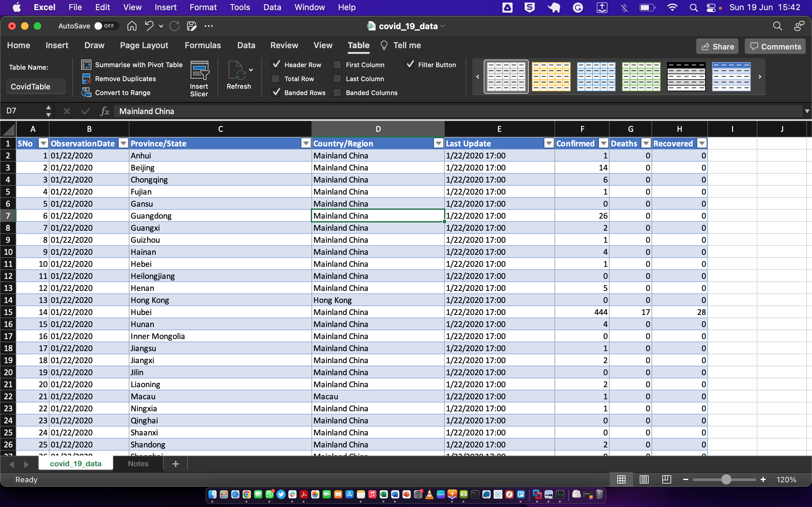The width and height of the screenshot is (812, 507).
Task: Toggle the Header Row checkbox
Action: pyautogui.click(x=277, y=64)
